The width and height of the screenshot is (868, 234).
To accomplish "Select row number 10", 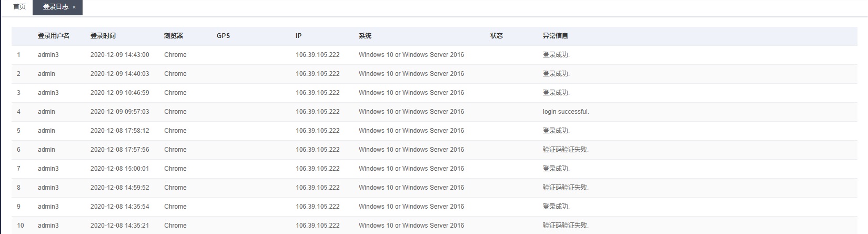I will click(x=21, y=226).
